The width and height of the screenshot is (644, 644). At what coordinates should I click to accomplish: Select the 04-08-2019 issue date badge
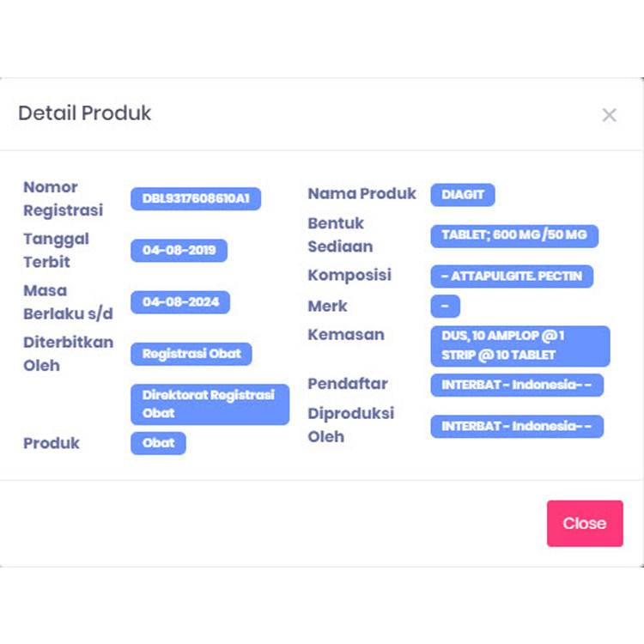(179, 251)
